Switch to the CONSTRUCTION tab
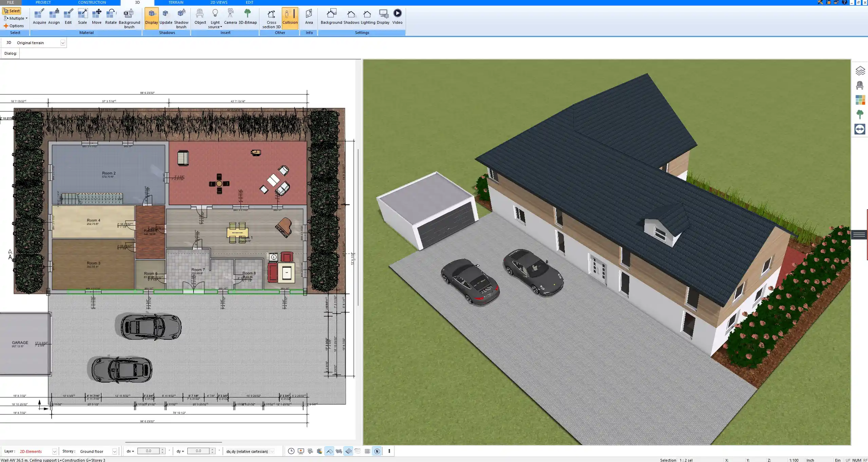Image resolution: width=868 pixels, height=462 pixels. (x=92, y=2)
